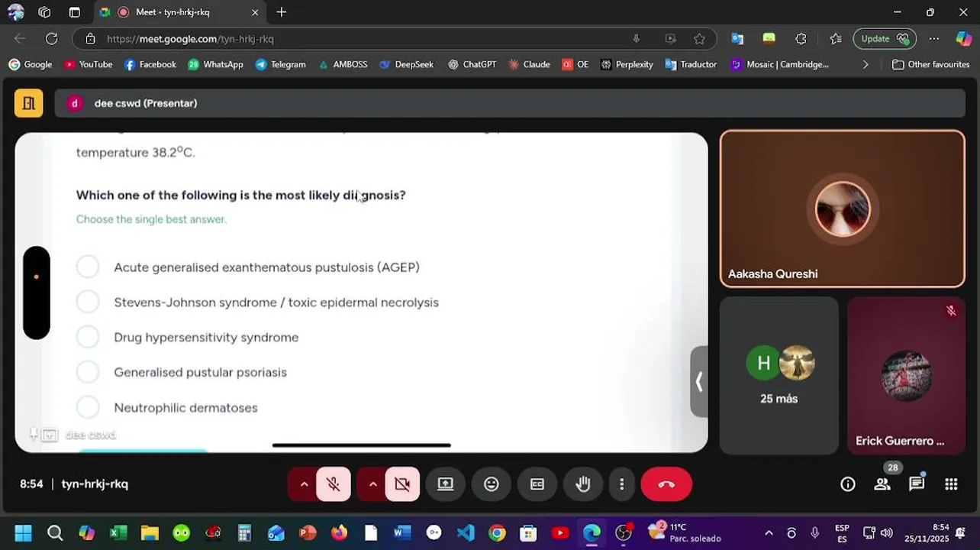Open the Facebook bookmark
The width and height of the screenshot is (980, 550).
(x=150, y=64)
